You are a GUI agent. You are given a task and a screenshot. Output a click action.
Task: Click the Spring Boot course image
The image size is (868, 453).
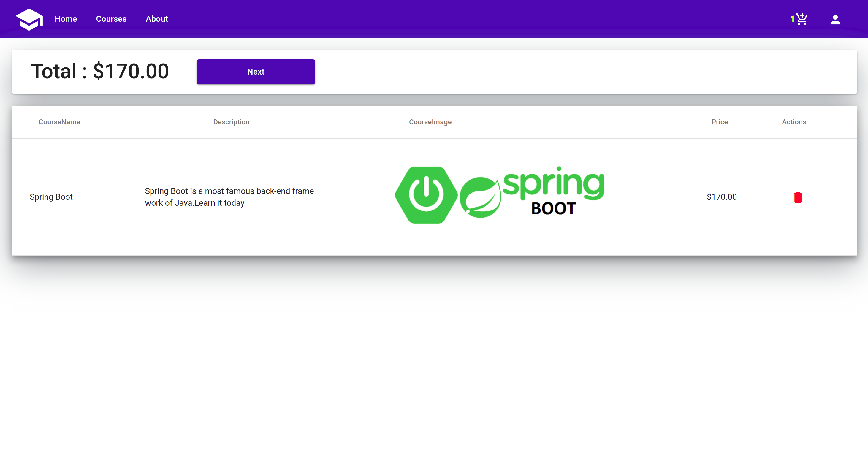point(500,195)
